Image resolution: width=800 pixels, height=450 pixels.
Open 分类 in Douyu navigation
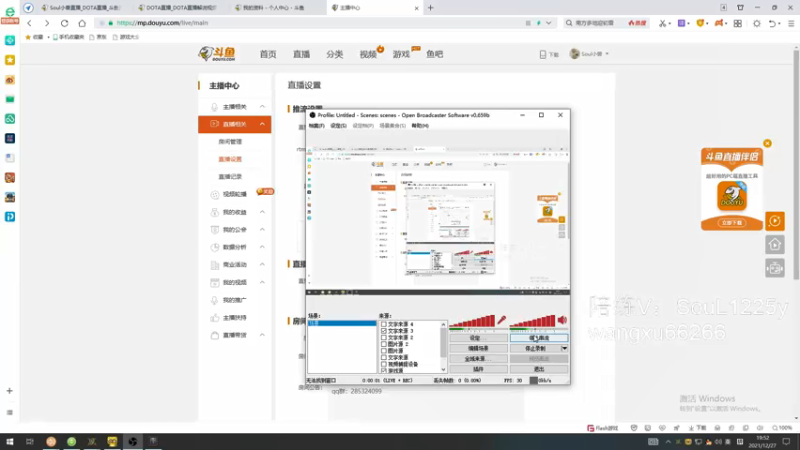pos(335,54)
